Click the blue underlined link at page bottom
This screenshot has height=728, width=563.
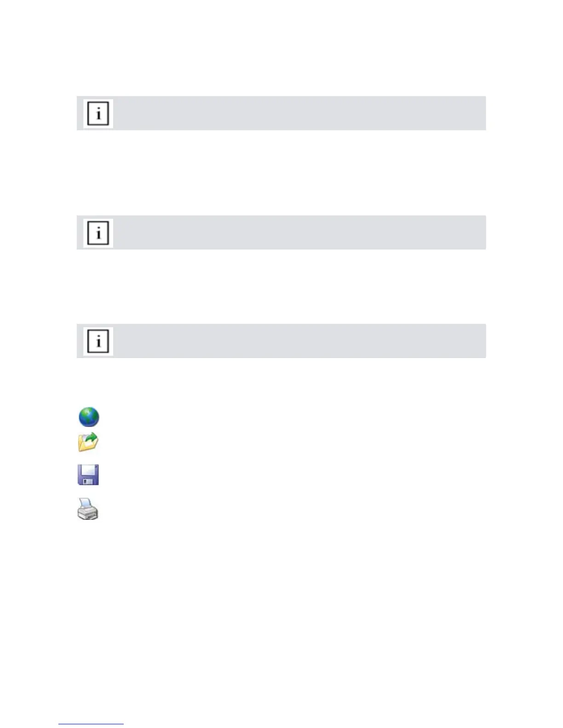click(x=91, y=724)
